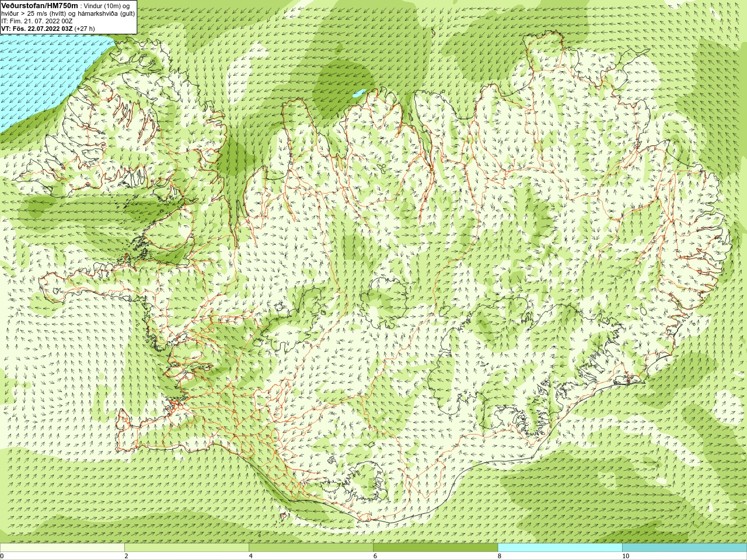Pick the light cyan 8–10 m/s color swatch

point(560,548)
